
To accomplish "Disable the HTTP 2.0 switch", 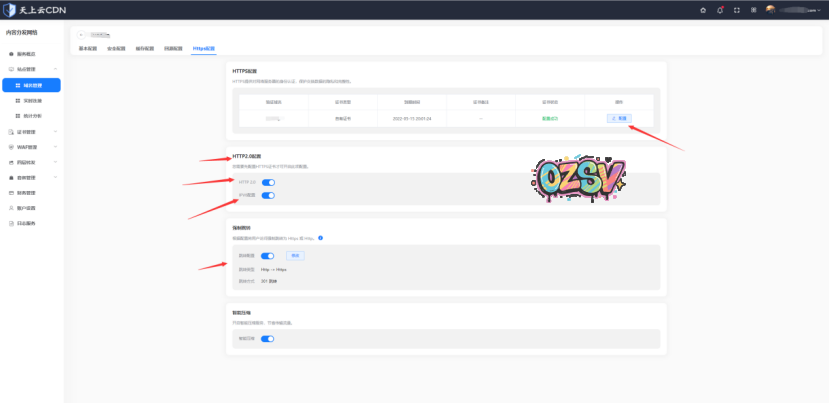I will pyautogui.click(x=268, y=182).
